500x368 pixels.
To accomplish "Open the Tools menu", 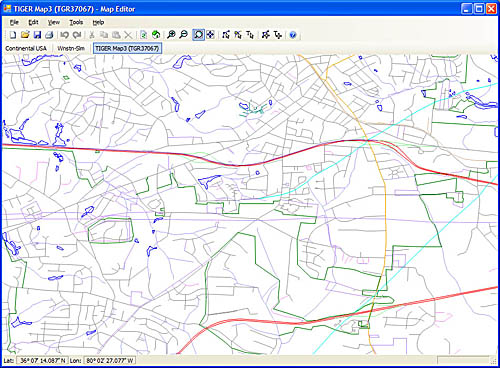I will [x=76, y=22].
